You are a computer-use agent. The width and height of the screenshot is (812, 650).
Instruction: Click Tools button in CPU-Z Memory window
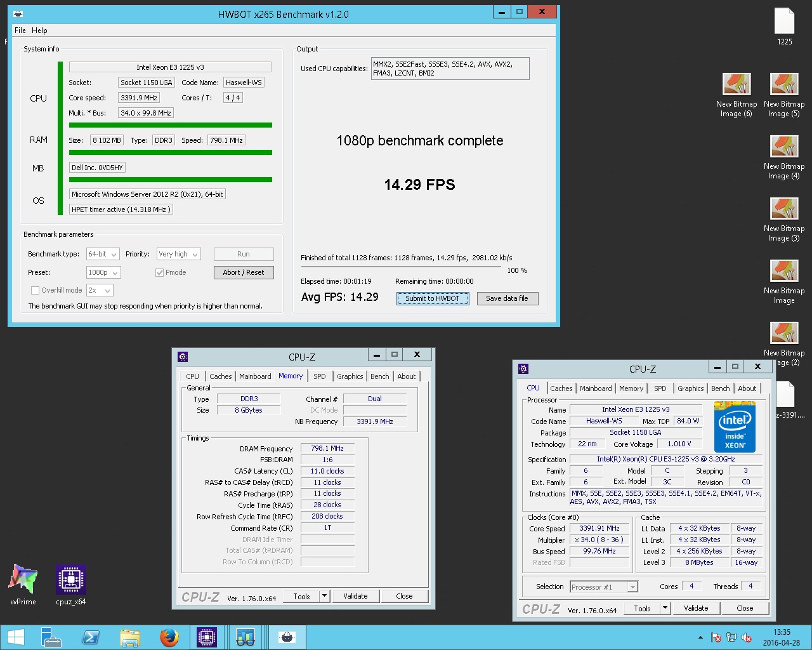[x=301, y=596]
